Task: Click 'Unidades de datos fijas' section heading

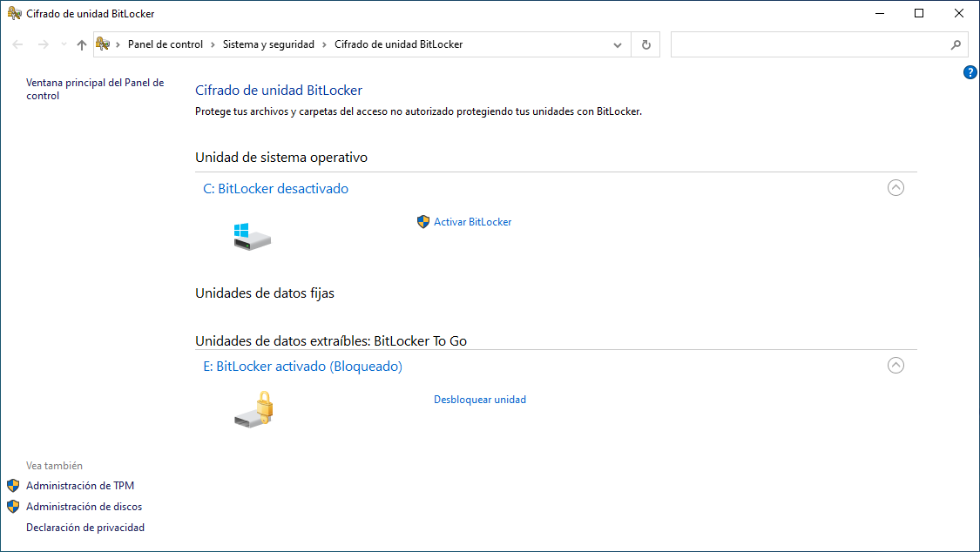Action: coord(264,293)
